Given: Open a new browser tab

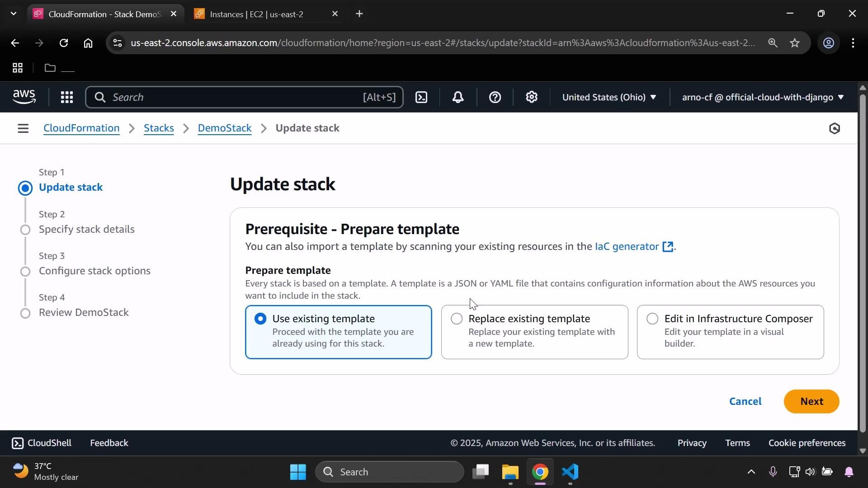Looking at the screenshot, I should click(x=359, y=14).
